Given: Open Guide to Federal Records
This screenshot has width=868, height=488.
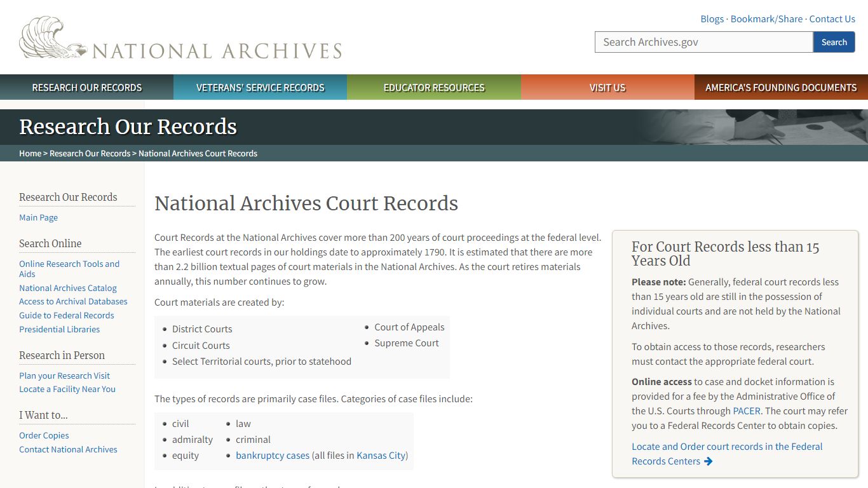Looking at the screenshot, I should [67, 315].
